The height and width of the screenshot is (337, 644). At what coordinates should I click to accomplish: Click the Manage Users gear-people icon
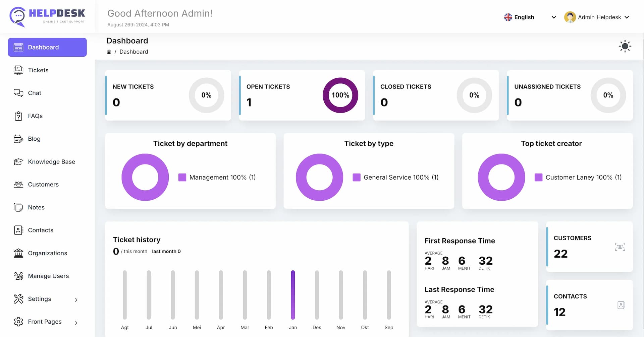pyautogui.click(x=18, y=276)
